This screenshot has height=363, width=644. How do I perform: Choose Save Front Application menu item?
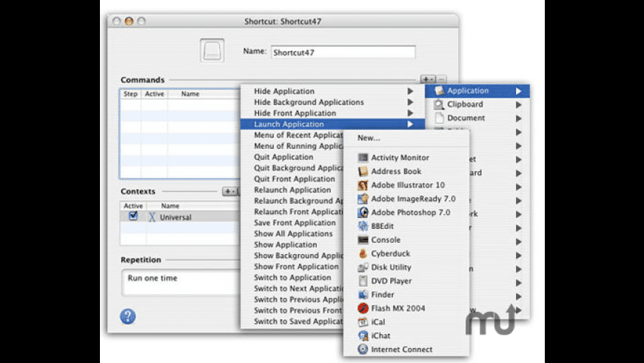coord(295,223)
